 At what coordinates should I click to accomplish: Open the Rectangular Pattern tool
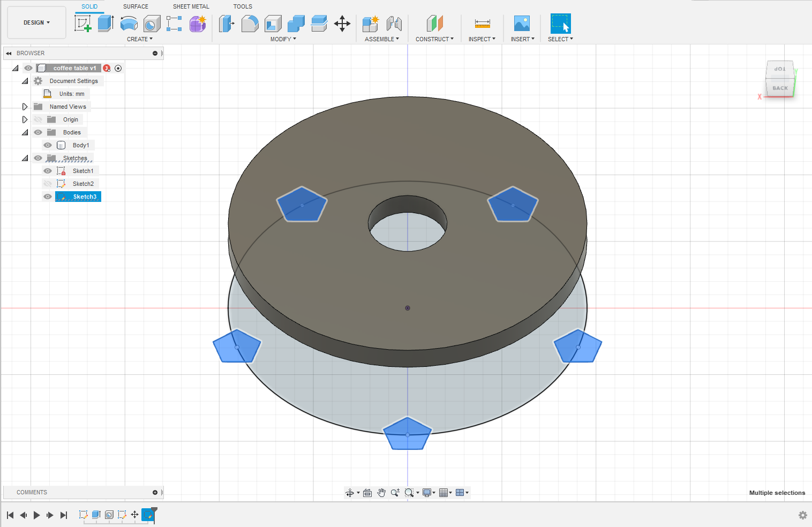(174, 24)
